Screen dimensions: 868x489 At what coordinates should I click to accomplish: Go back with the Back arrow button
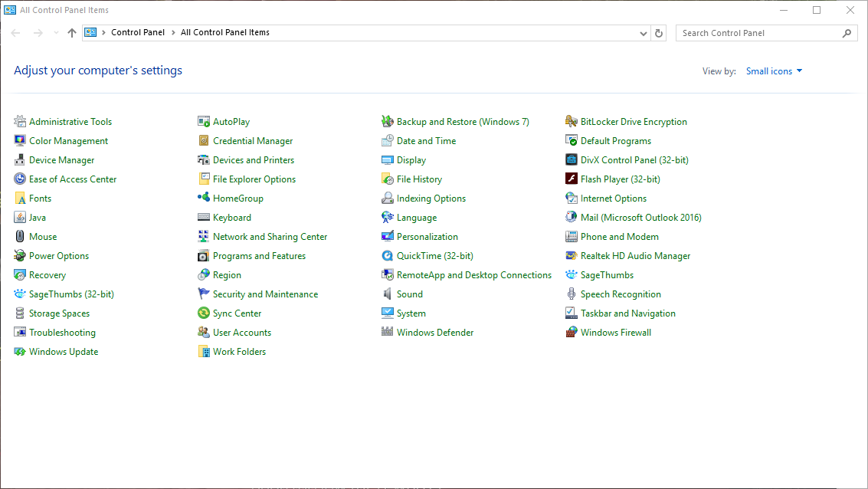pyautogui.click(x=15, y=33)
